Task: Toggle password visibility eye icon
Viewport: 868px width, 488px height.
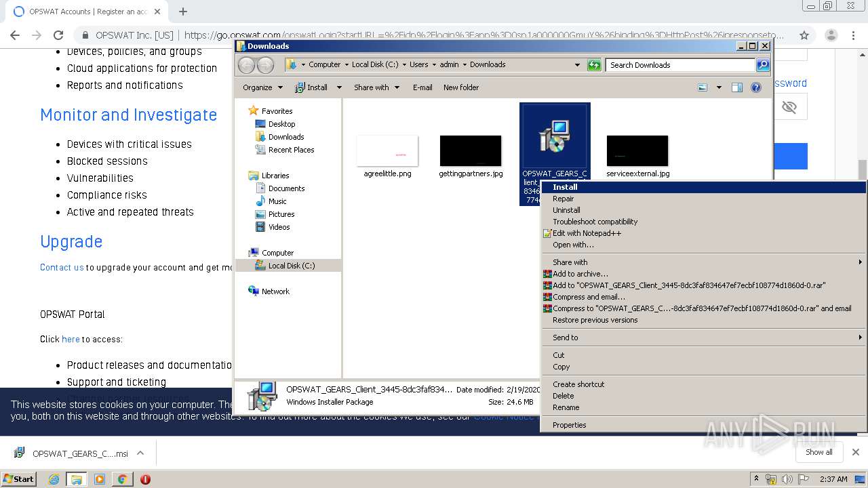Action: (x=789, y=107)
